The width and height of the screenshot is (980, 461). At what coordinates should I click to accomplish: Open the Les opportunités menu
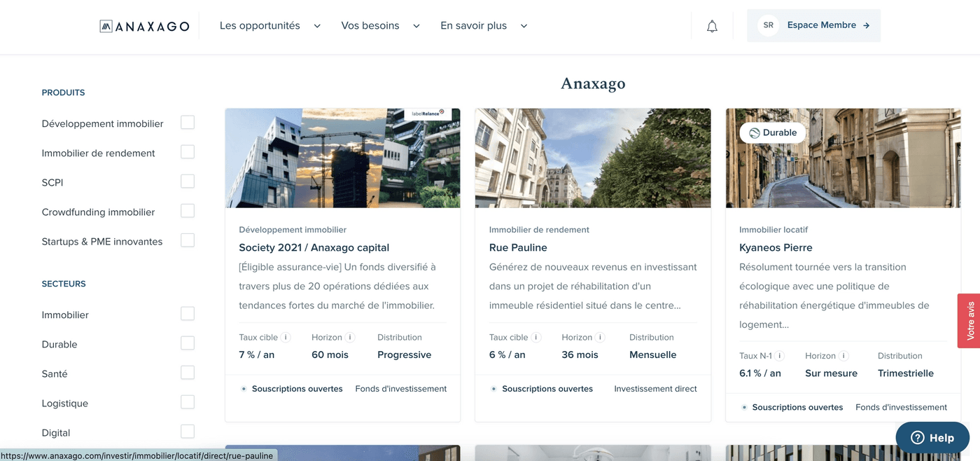260,26
